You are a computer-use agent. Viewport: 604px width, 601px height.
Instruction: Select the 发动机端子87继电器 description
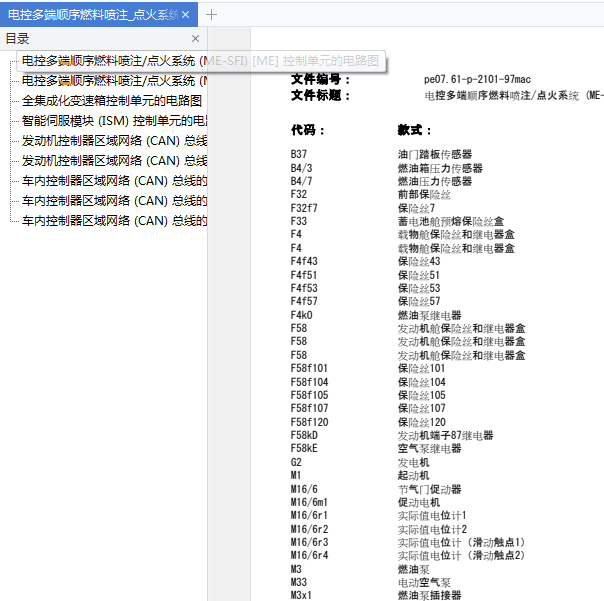445,435
